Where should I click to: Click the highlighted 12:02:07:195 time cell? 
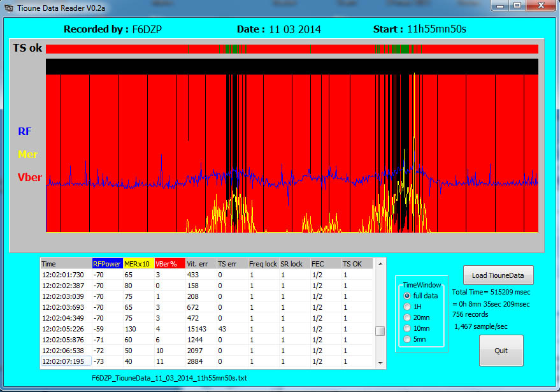(x=66, y=361)
